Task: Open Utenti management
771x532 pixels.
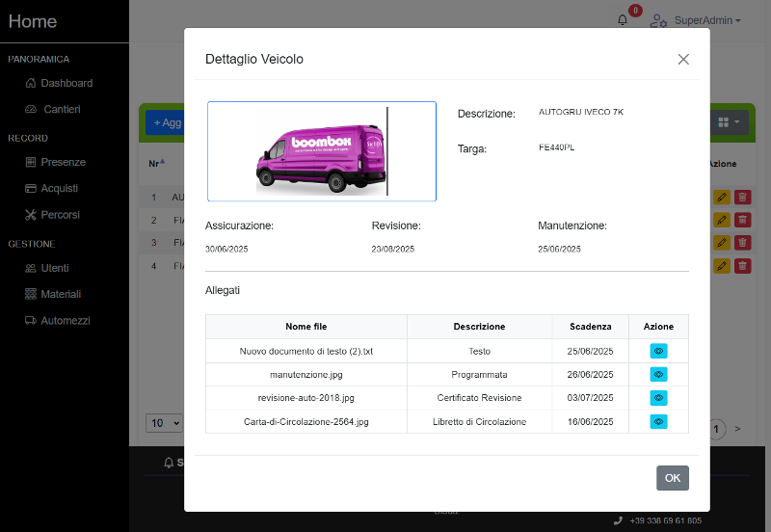Action: (54, 268)
